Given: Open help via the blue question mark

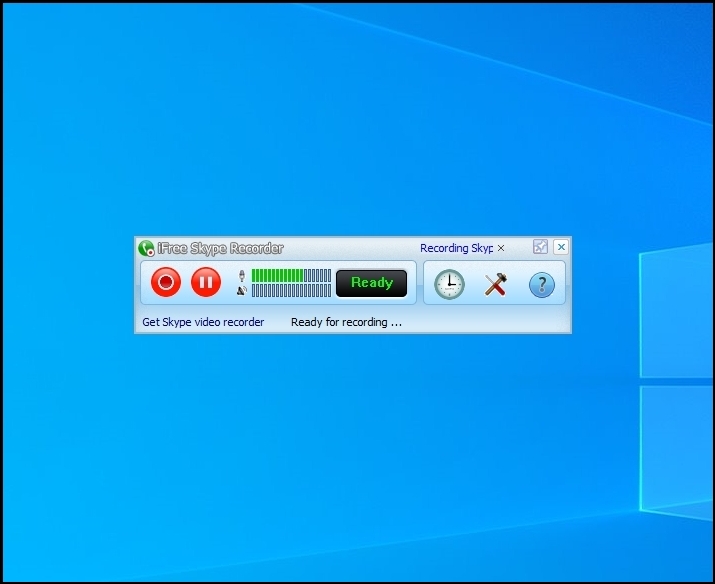Looking at the screenshot, I should (542, 285).
